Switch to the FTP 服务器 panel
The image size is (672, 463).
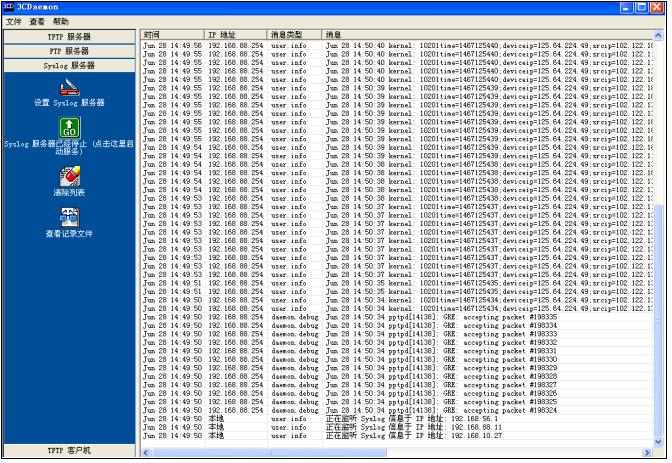(x=69, y=51)
